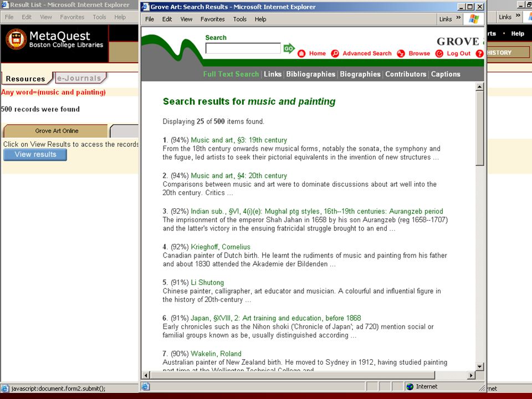
Task: Open result Music and art, §3: 19th century
Action: point(239,140)
